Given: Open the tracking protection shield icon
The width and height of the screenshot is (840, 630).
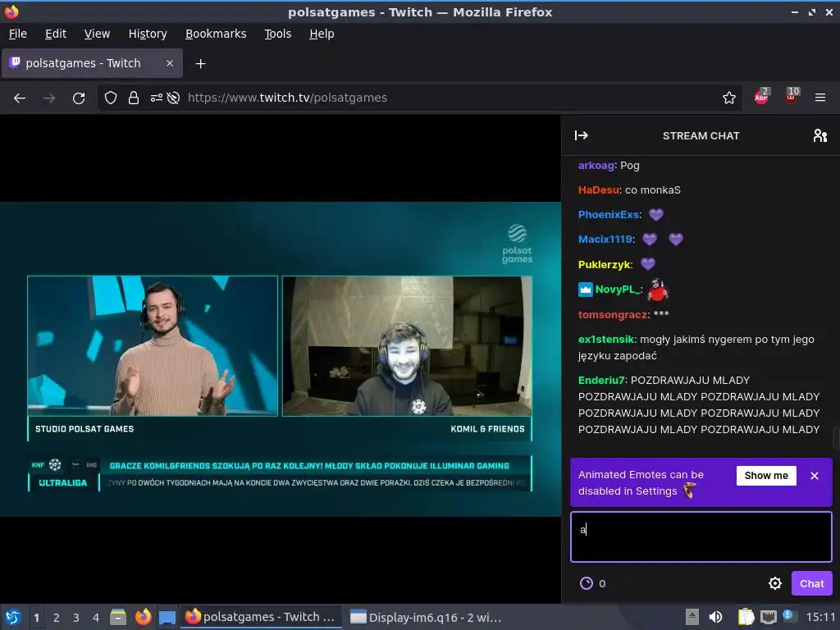Looking at the screenshot, I should tap(111, 98).
